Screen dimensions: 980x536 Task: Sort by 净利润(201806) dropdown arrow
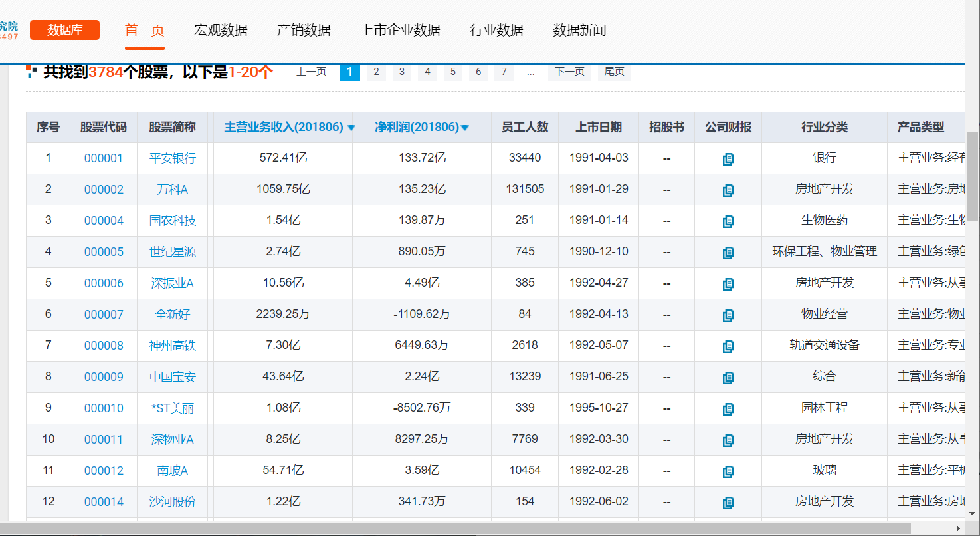pos(465,128)
